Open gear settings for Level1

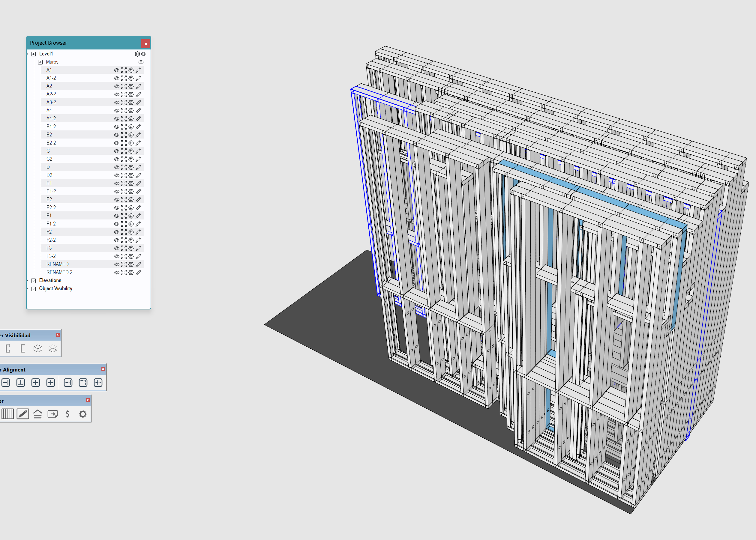coord(137,54)
